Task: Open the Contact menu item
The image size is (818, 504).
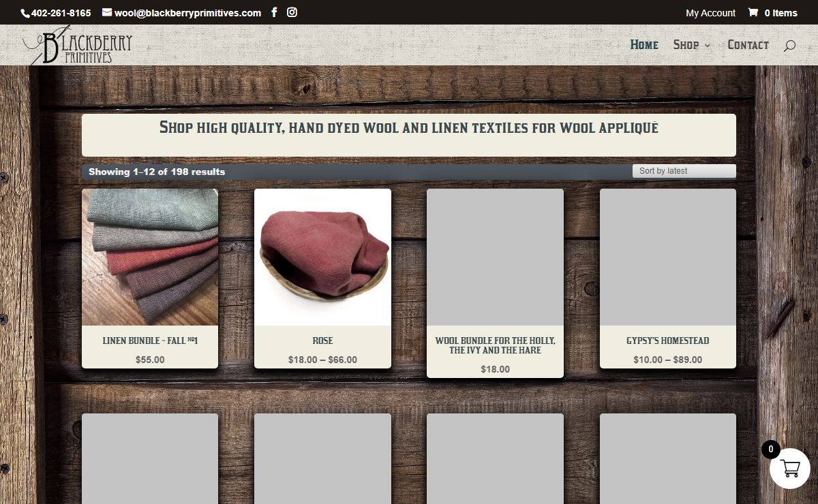Action: click(x=748, y=45)
